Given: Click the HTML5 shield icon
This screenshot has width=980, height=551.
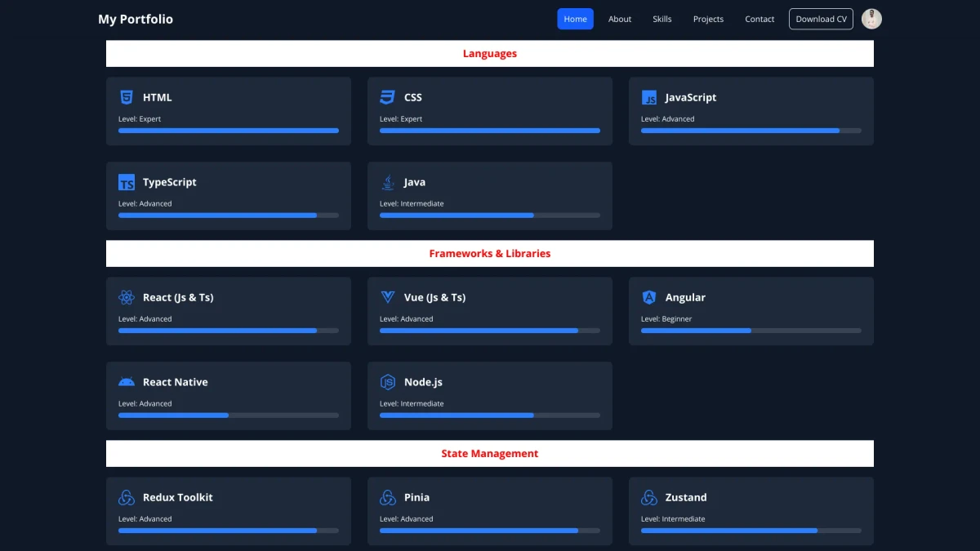Looking at the screenshot, I should coord(126,97).
